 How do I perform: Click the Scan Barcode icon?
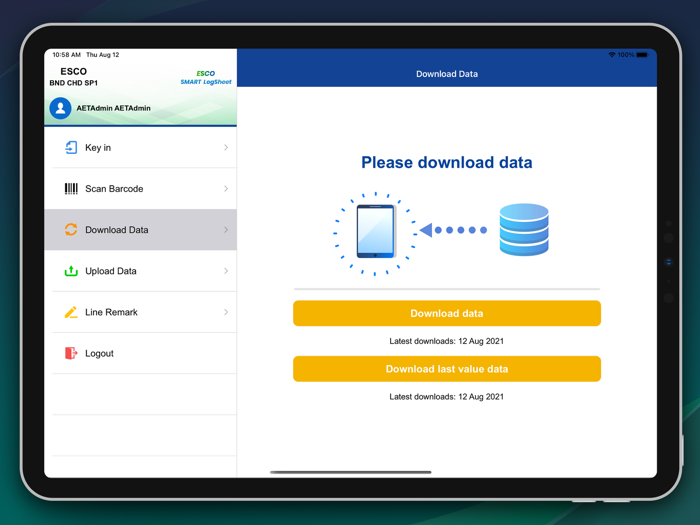coord(71,188)
